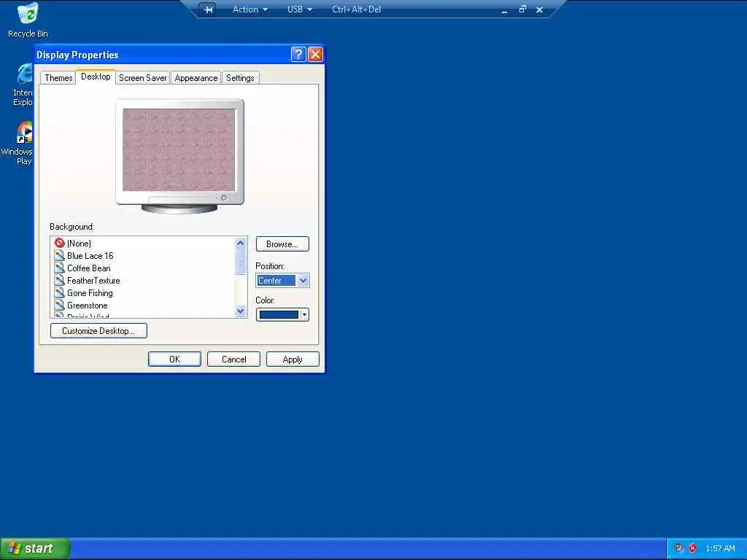This screenshot has width=747, height=560.
Task: Go to the Settings tab
Action: click(x=240, y=77)
